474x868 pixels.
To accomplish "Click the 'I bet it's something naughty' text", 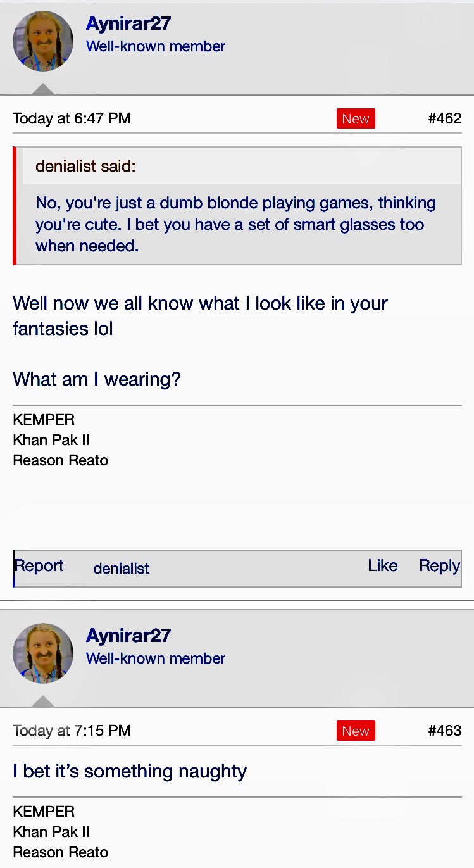I will 130,771.
